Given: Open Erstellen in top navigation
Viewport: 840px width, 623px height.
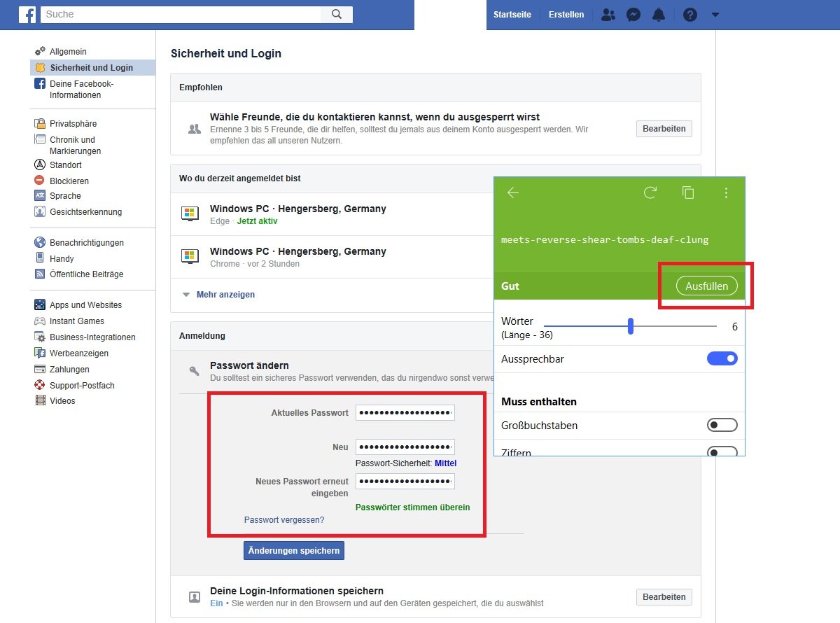Looking at the screenshot, I should (566, 15).
